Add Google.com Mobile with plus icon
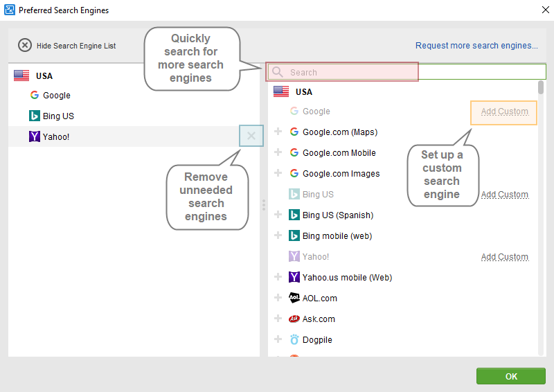 point(278,152)
